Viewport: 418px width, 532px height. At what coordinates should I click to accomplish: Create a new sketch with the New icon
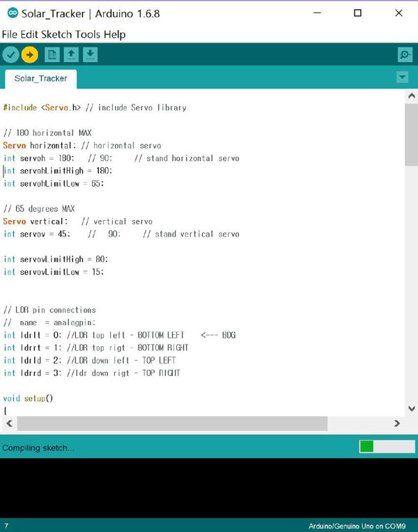[52, 54]
